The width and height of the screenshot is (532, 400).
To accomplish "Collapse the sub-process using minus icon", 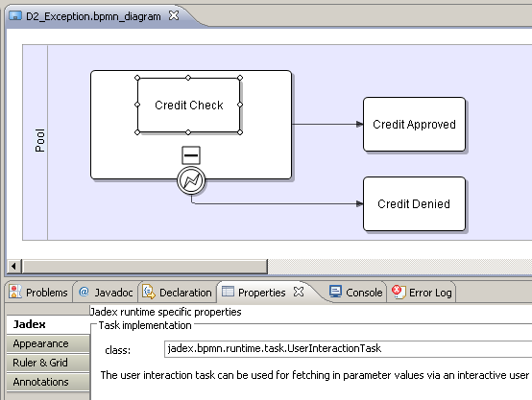I will coord(191,155).
